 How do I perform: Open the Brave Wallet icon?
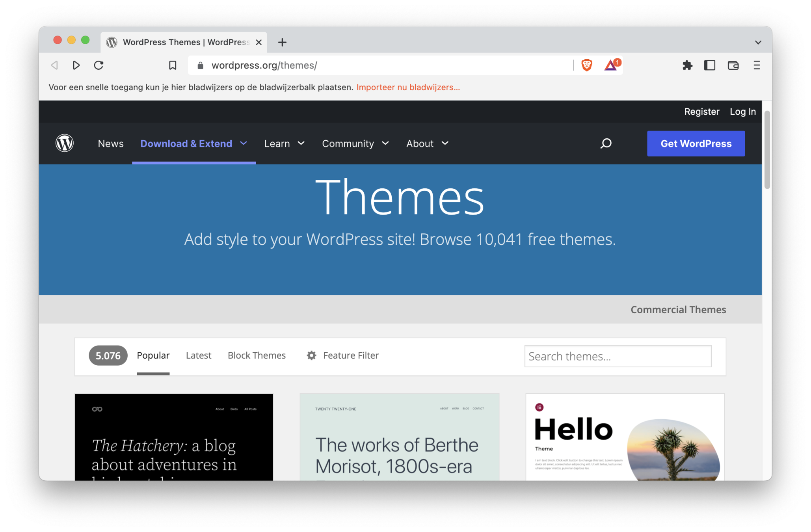point(733,65)
